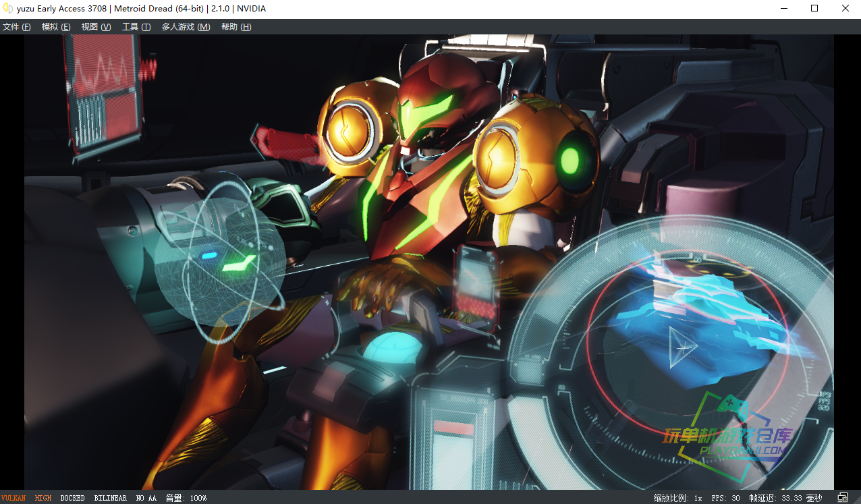This screenshot has width=861, height=504.
Task: Click the 音量: 100% volume control
Action: click(186, 498)
